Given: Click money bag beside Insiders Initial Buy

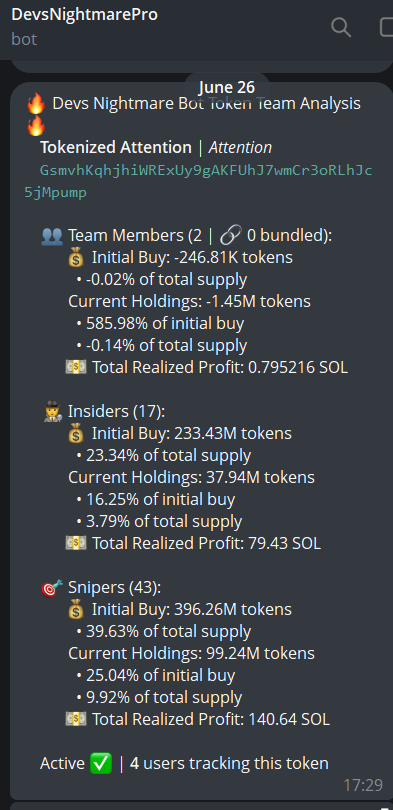Looking at the screenshot, I should 76,433.
